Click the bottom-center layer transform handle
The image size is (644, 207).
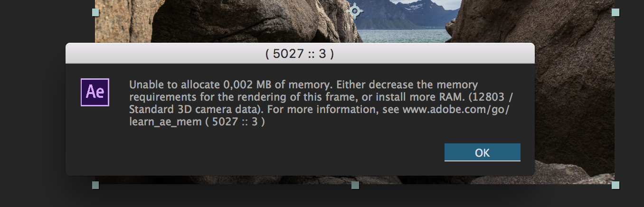click(355, 185)
